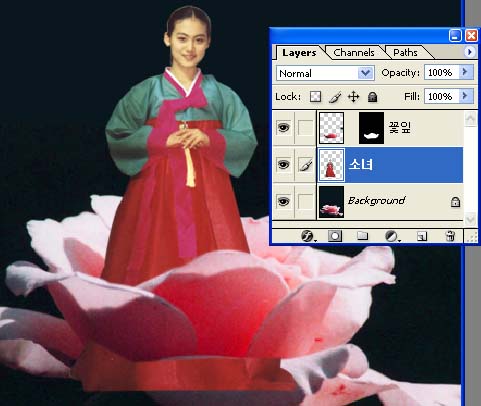The image size is (481, 406).
Task: Open the Layers palette options menu
Action: point(470,52)
